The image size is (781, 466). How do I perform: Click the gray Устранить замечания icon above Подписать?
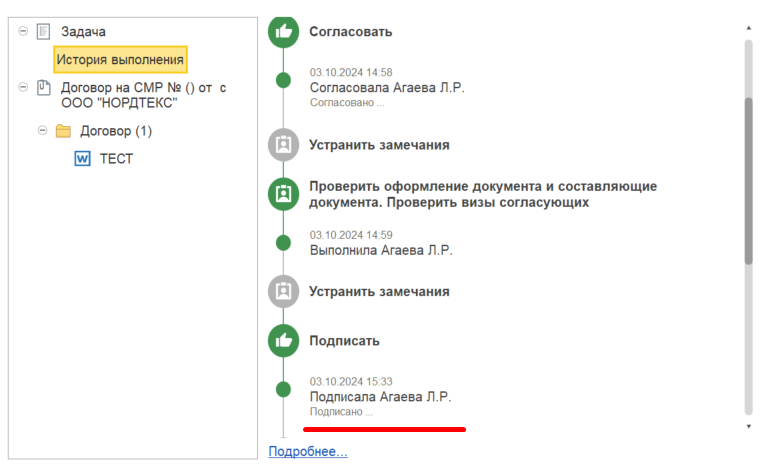(x=283, y=291)
